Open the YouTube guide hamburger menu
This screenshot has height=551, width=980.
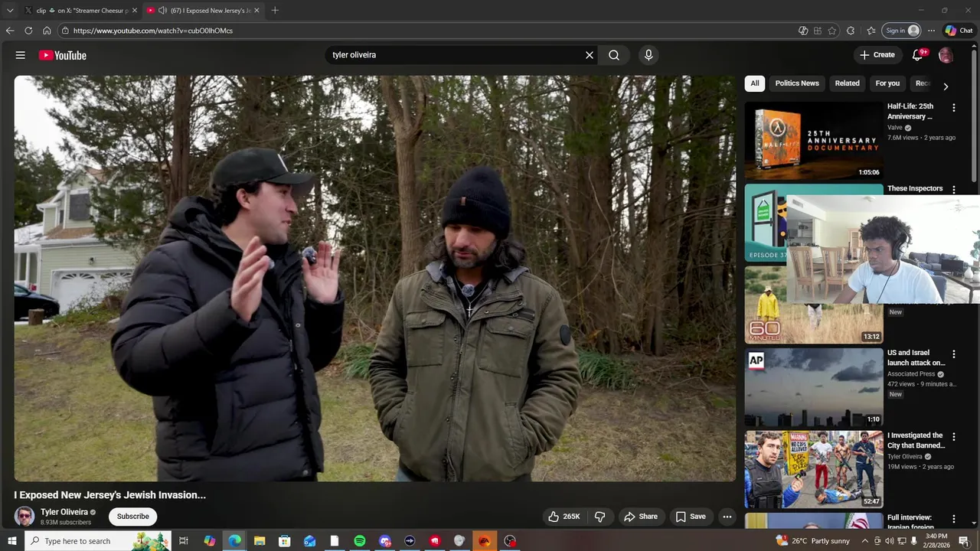(x=21, y=55)
